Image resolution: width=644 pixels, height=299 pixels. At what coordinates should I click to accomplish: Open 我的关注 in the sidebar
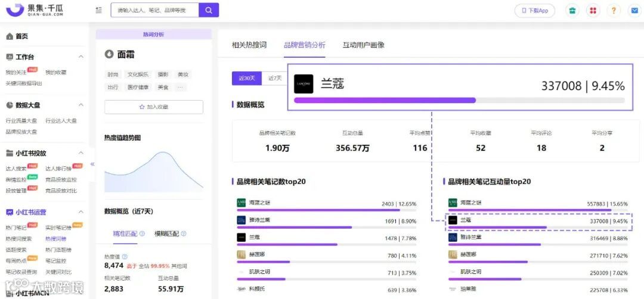tap(16, 73)
